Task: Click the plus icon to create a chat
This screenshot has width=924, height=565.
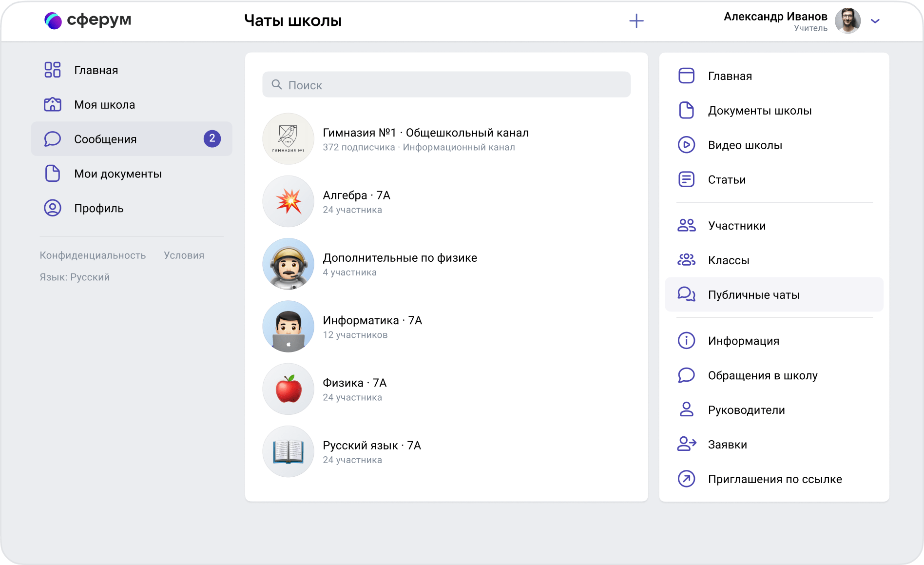Action: click(636, 21)
